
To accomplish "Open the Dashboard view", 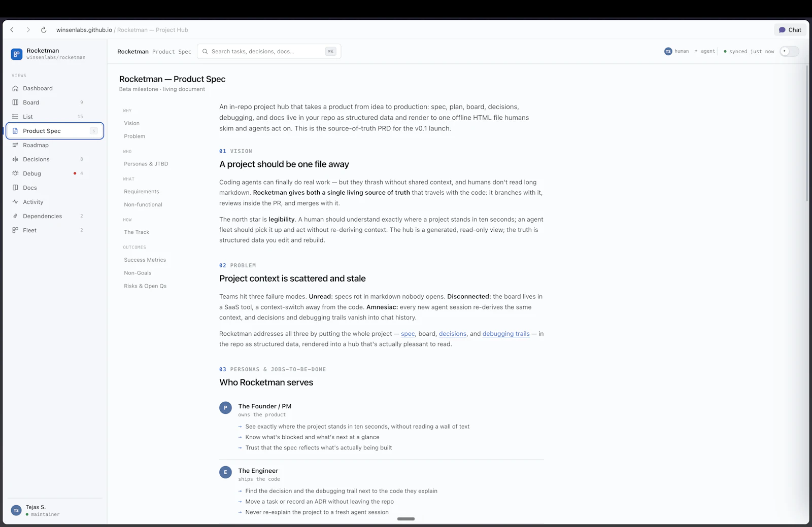I will (x=55, y=88).
